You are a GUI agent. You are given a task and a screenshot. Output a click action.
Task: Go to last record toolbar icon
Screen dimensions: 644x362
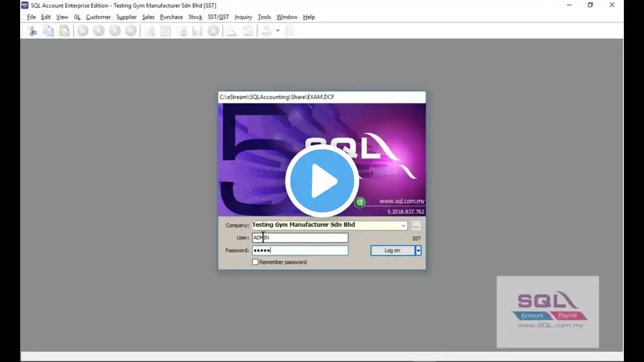[x=131, y=31]
